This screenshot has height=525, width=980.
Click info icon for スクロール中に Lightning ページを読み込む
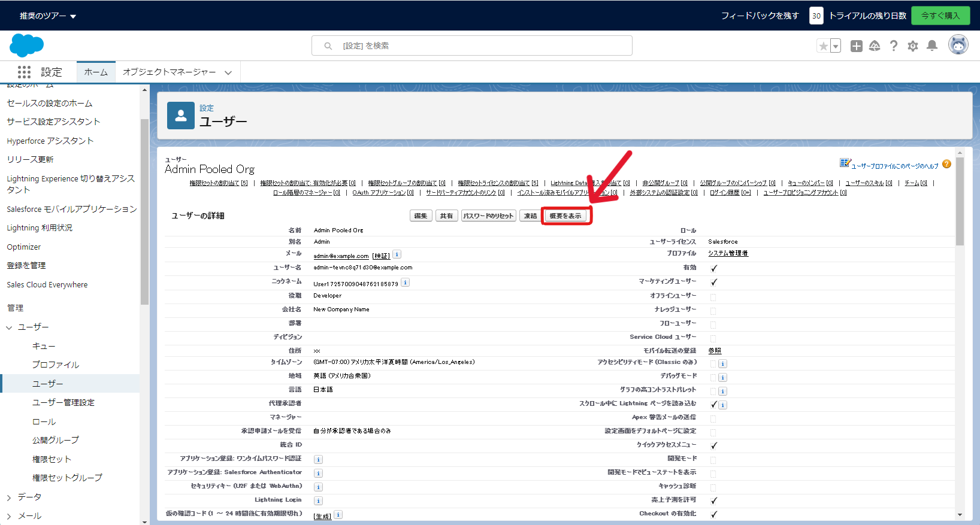tap(723, 405)
